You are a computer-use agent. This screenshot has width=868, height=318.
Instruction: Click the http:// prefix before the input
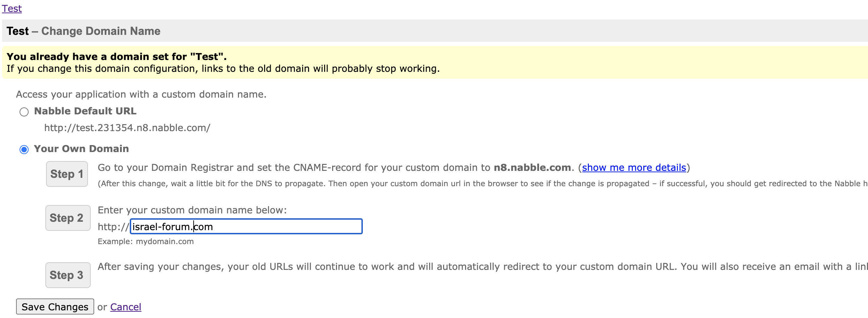(x=113, y=227)
